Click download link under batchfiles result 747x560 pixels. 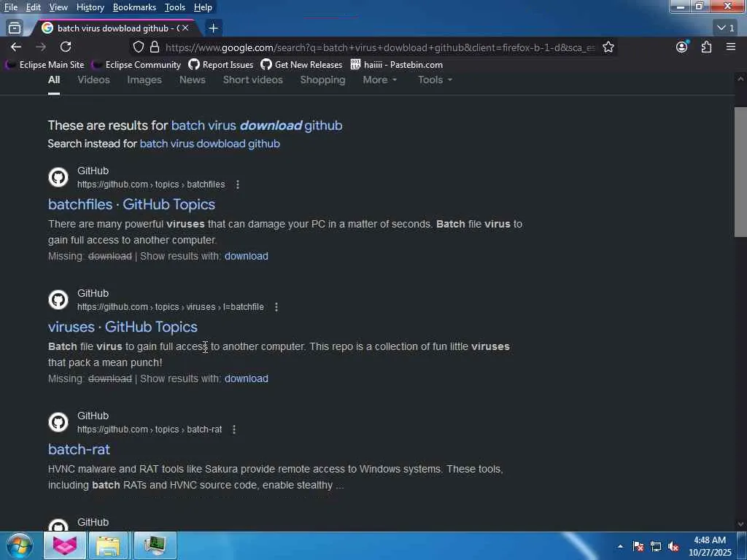tap(247, 256)
